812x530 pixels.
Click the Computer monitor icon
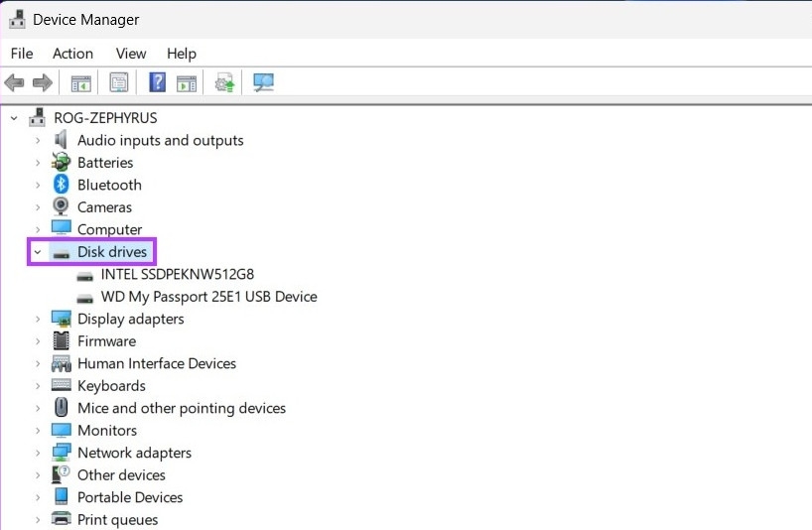62,228
